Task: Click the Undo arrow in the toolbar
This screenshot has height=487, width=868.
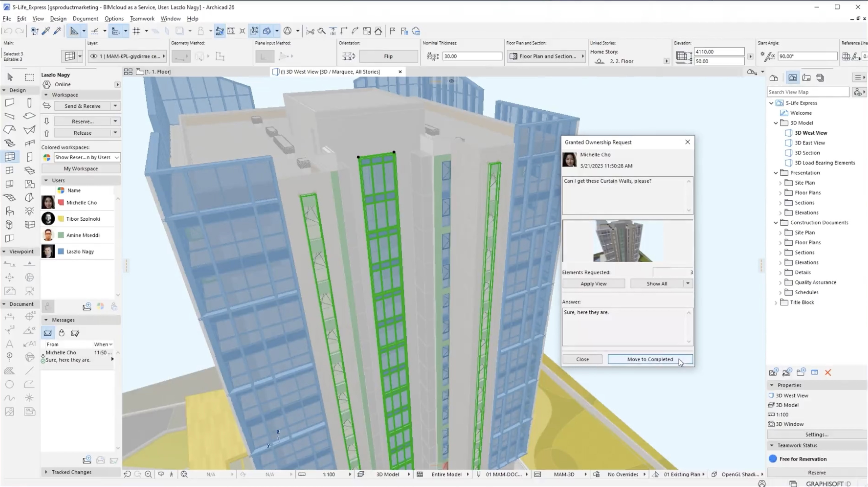Action: coord(7,31)
